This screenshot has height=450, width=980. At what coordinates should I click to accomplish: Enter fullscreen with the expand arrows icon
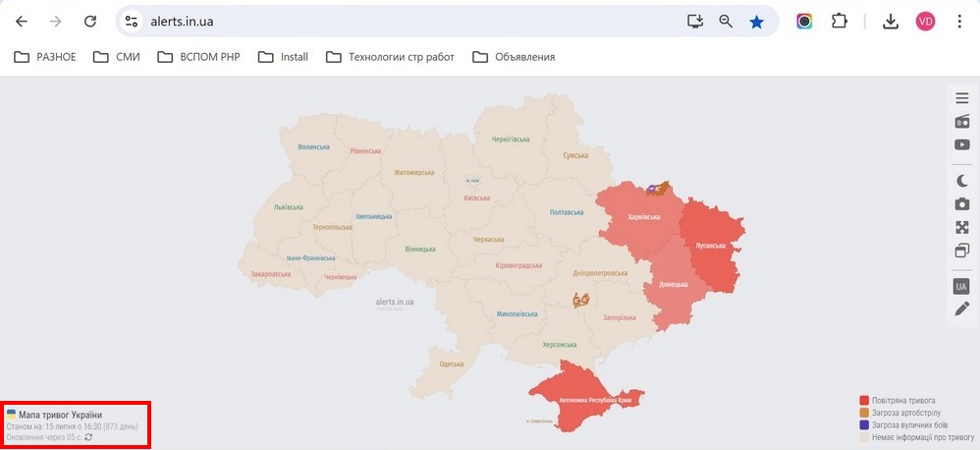click(961, 227)
